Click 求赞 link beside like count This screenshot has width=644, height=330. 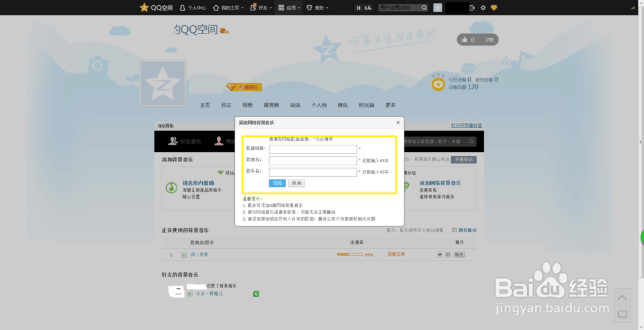[x=489, y=40]
